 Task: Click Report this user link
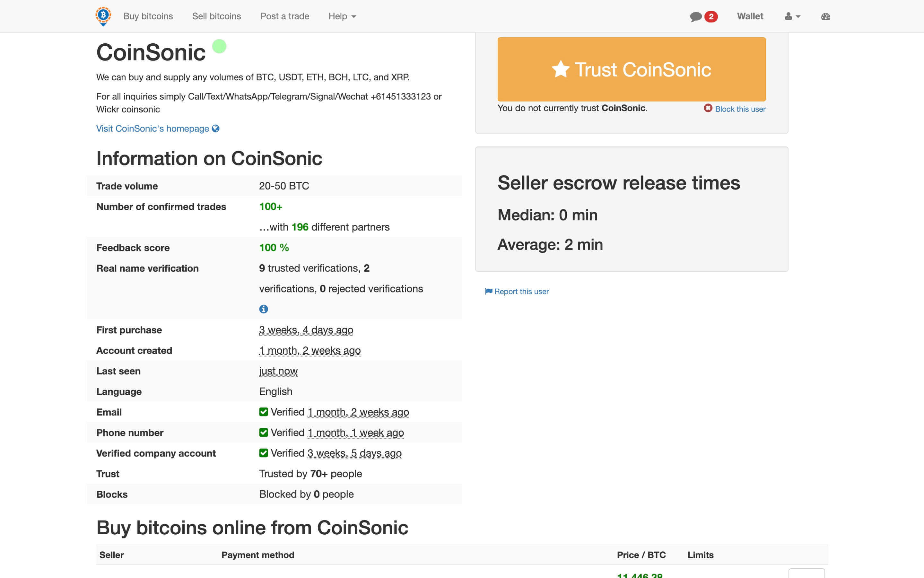click(x=522, y=291)
